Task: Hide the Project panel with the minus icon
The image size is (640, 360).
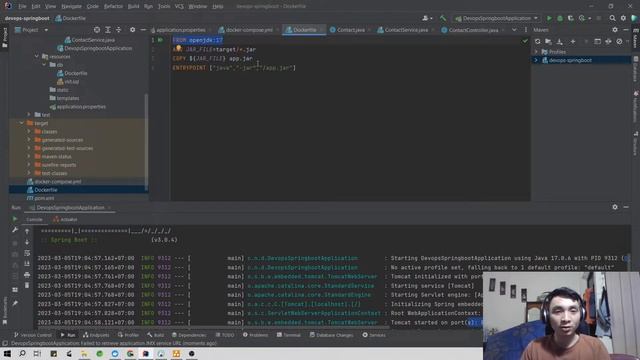Action: click(x=143, y=30)
